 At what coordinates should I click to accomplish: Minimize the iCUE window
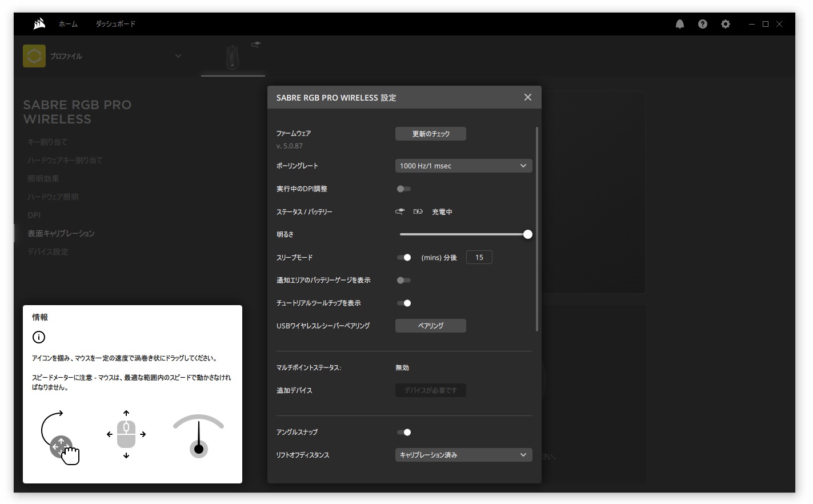point(752,24)
